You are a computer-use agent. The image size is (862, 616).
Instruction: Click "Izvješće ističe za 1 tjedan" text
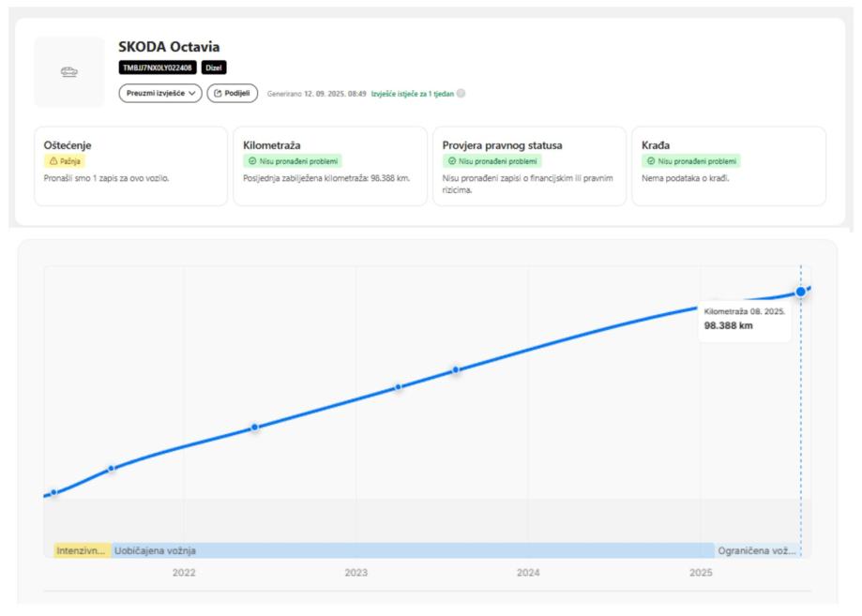pos(412,94)
